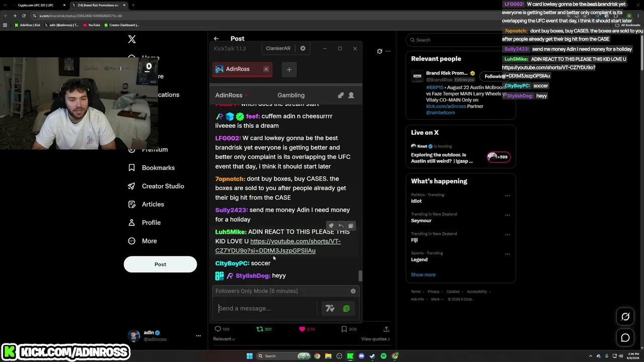Viewport: 644px width, 362px height.
Task: Open options for trending Legend
Action: click(507, 254)
